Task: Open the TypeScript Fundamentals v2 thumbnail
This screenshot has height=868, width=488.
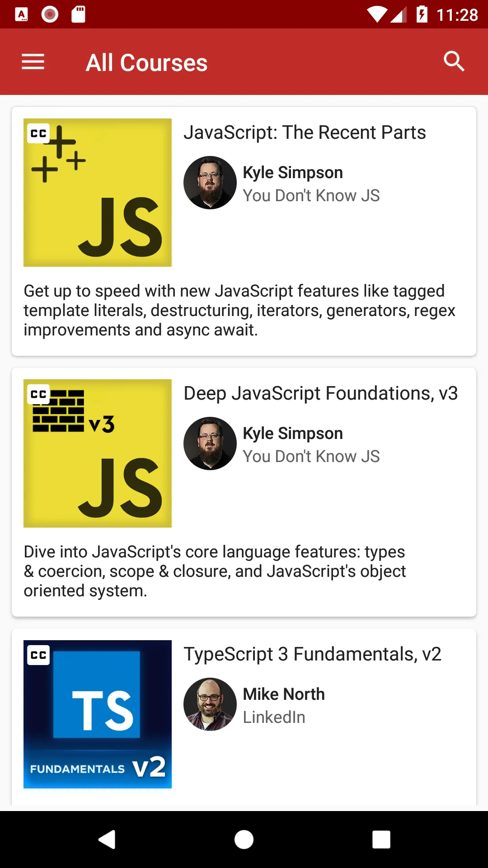Action: point(98,714)
